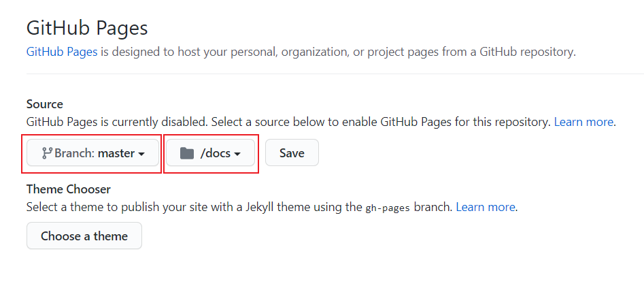
Task: Click the gh-pages code text
Action: (x=388, y=208)
